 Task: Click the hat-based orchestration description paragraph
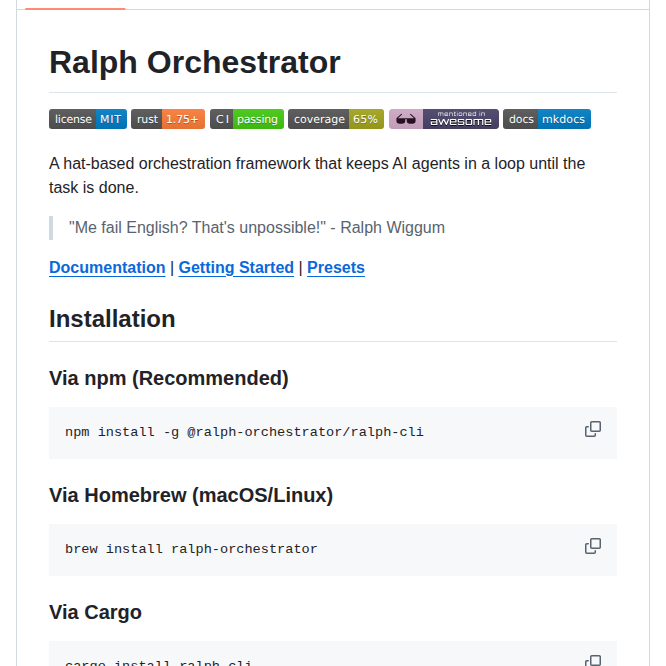[317, 175]
